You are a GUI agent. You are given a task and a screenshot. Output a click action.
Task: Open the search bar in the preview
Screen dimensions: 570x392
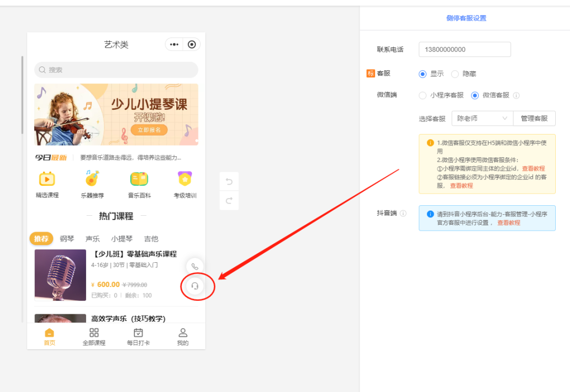coord(116,70)
